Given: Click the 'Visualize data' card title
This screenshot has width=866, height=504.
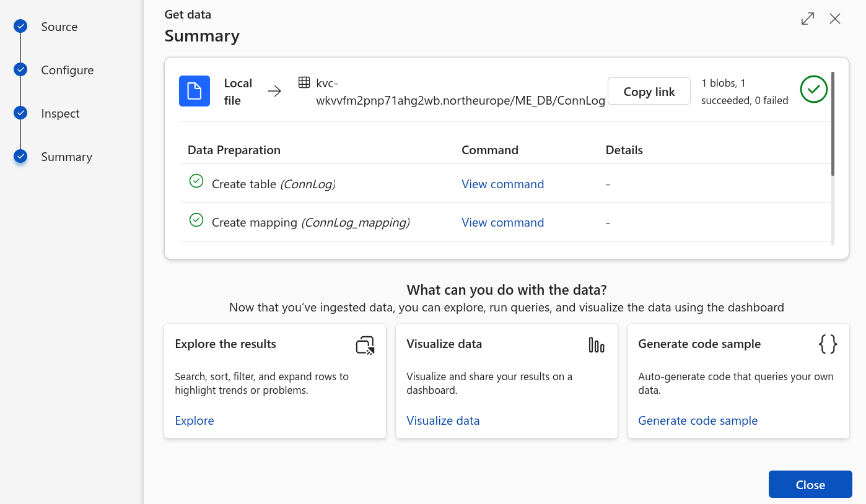Looking at the screenshot, I should (x=444, y=344).
